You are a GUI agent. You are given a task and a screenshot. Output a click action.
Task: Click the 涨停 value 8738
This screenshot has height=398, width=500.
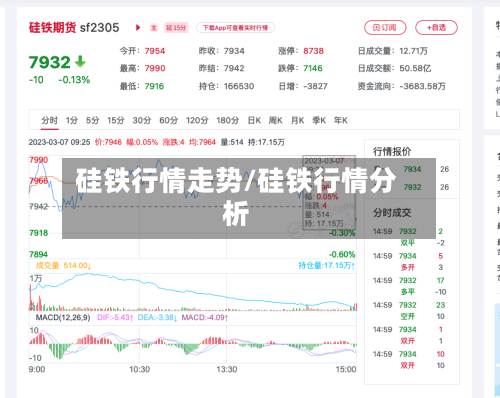pyautogui.click(x=313, y=51)
